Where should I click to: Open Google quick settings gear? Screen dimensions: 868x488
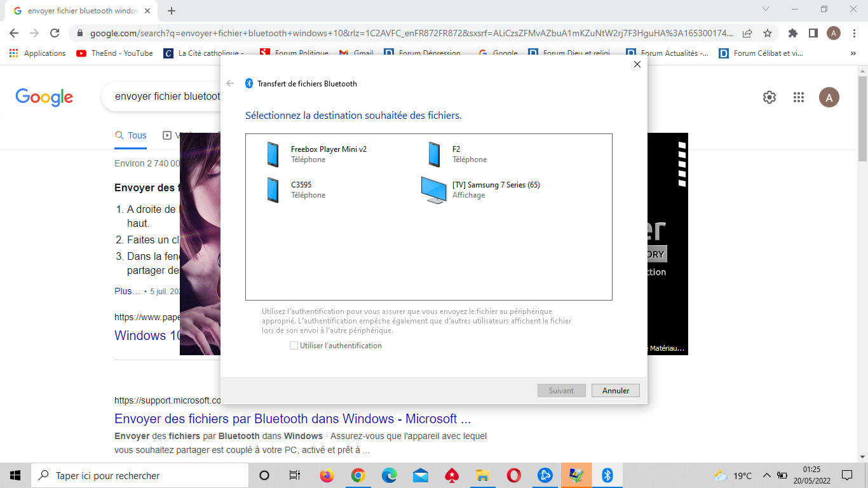click(x=770, y=97)
